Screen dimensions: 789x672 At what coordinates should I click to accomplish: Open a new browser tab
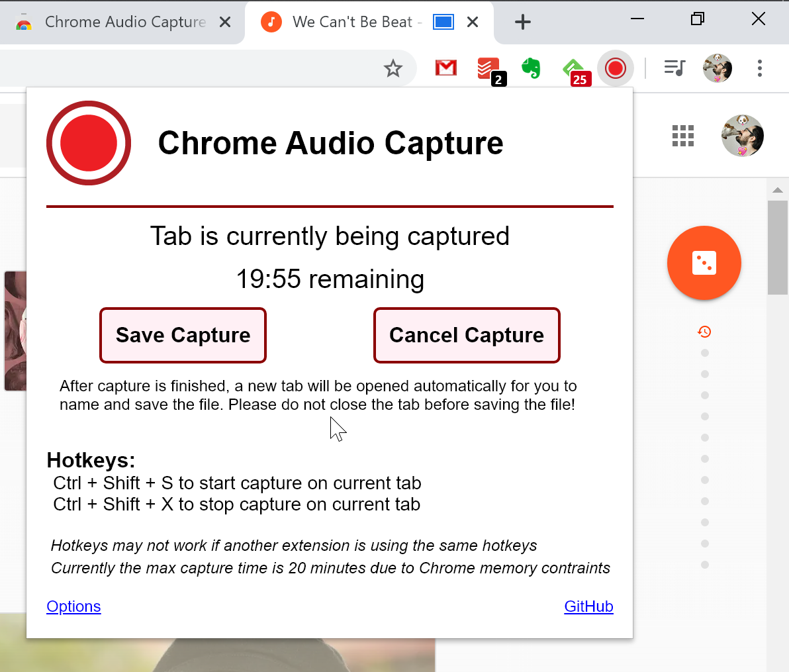[x=523, y=22]
